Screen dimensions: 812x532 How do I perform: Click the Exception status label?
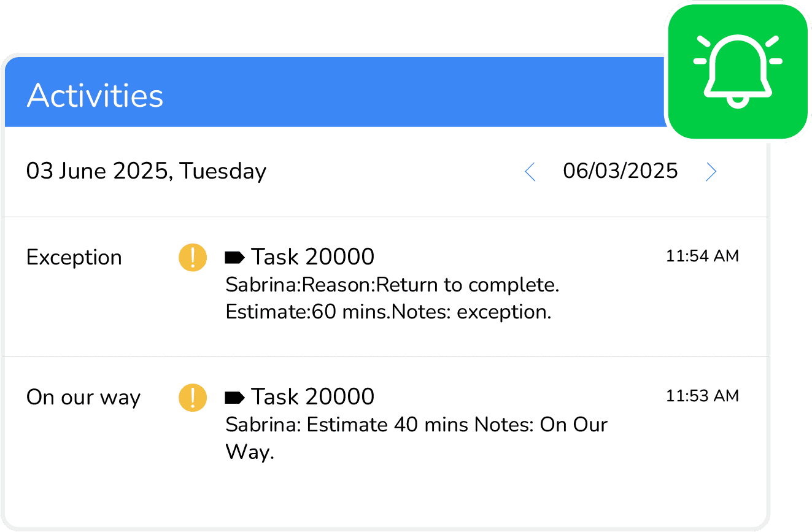click(x=74, y=257)
